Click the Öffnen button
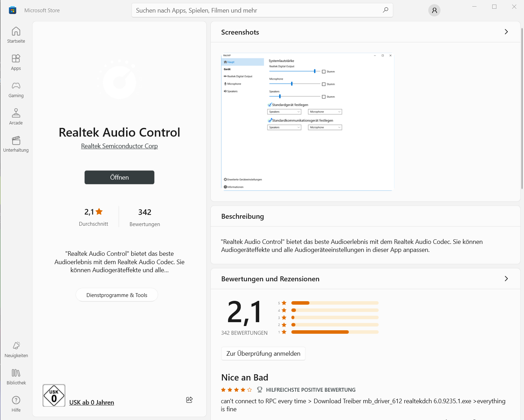 (x=119, y=177)
